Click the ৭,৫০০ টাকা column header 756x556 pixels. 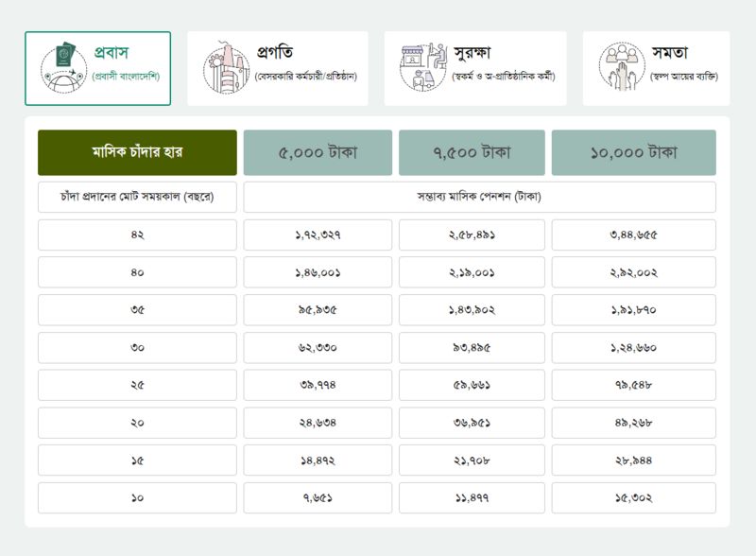click(x=472, y=152)
